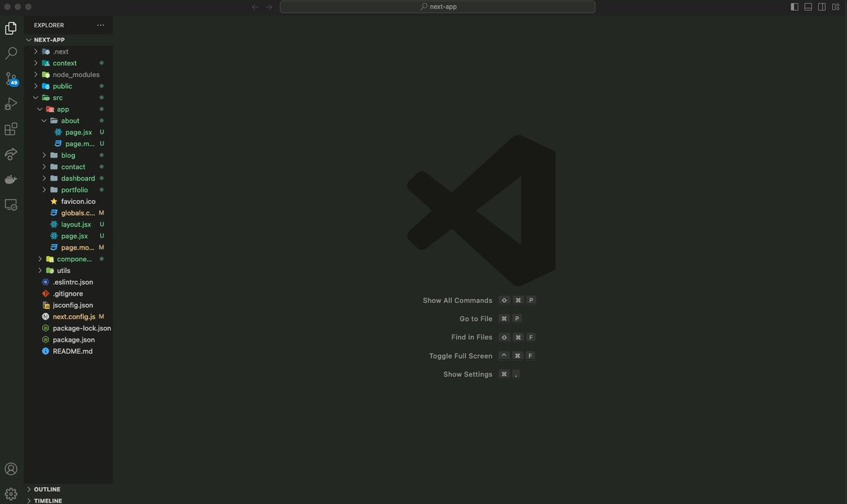Open the Run and Debug view
This screenshot has height=504, width=847.
click(x=11, y=104)
